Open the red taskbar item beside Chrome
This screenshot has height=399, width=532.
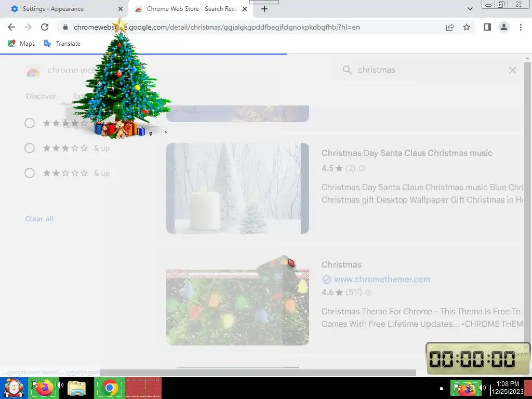143,388
